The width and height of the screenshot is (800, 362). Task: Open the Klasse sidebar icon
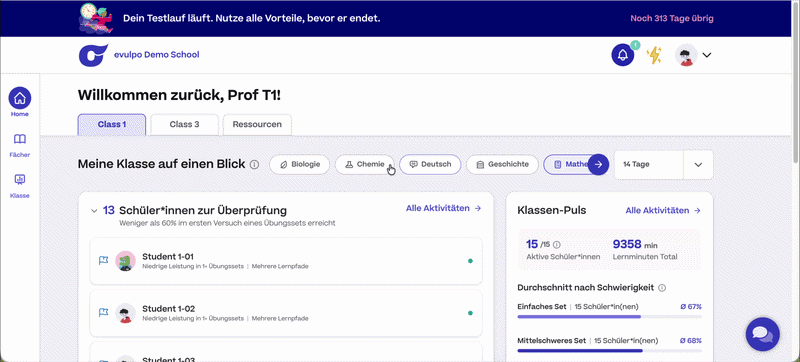[x=20, y=179]
